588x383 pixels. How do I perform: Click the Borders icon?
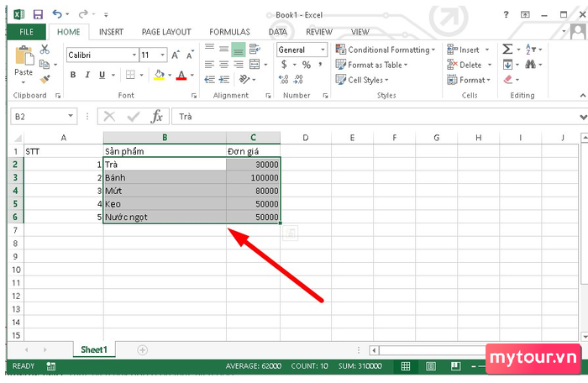pyautogui.click(x=130, y=75)
